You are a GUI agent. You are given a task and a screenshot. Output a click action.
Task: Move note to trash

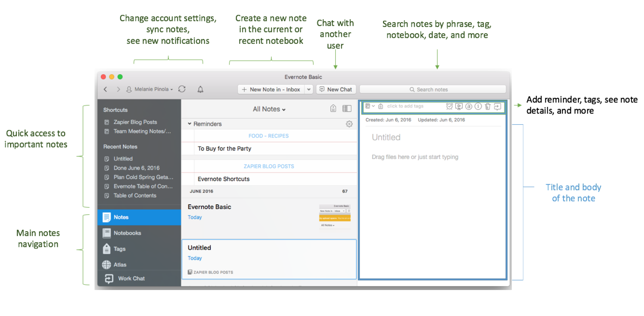(x=487, y=106)
